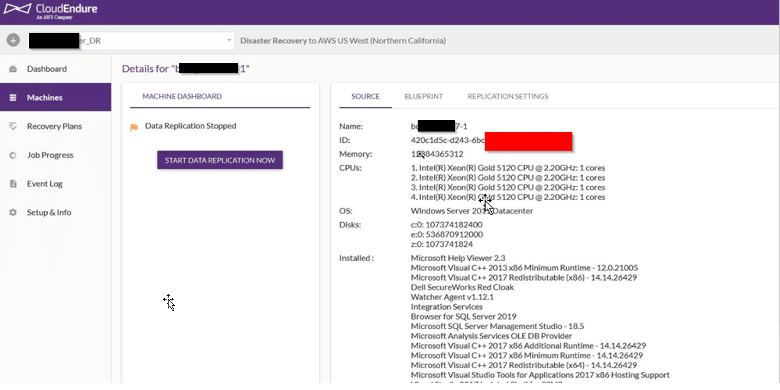
Task: Click the first CPU entry line
Action: (x=508, y=168)
